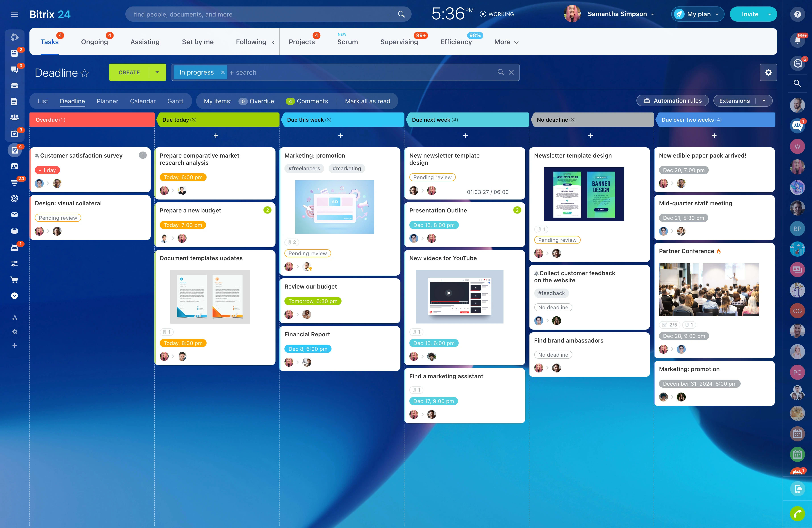The image size is (812, 528).
Task: Remove the In progress filter chip
Action: point(222,72)
